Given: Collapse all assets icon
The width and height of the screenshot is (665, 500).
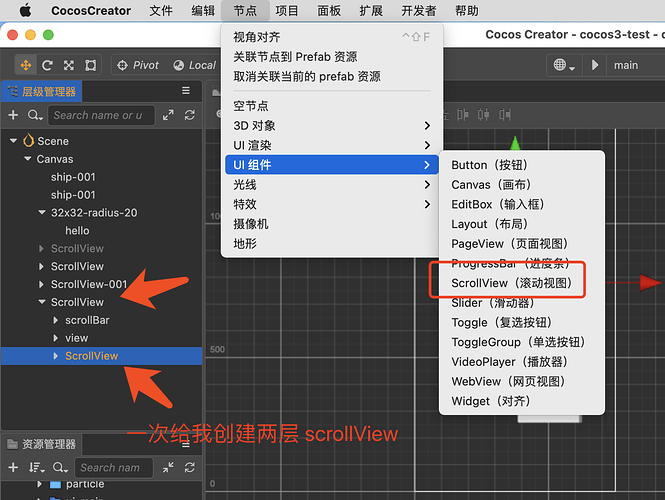Looking at the screenshot, I should pos(168,467).
